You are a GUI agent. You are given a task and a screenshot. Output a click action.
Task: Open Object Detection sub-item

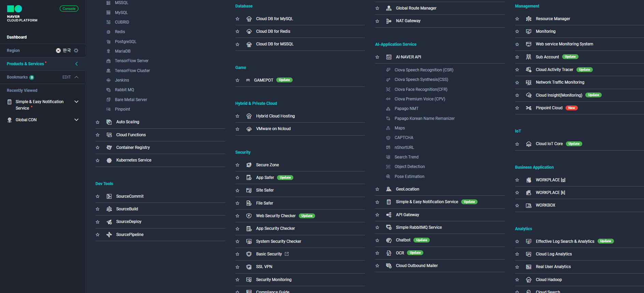pos(410,167)
